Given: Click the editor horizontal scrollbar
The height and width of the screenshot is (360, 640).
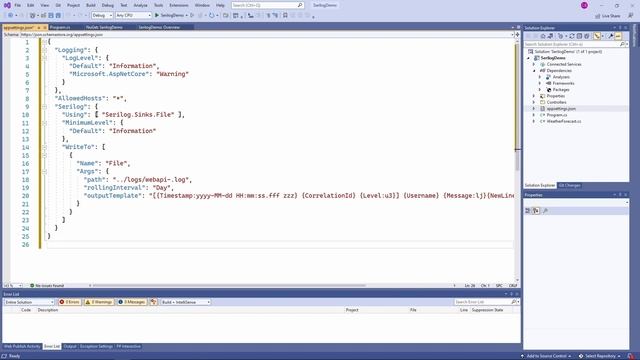Looking at the screenshot, I should pyautogui.click(x=229, y=285).
